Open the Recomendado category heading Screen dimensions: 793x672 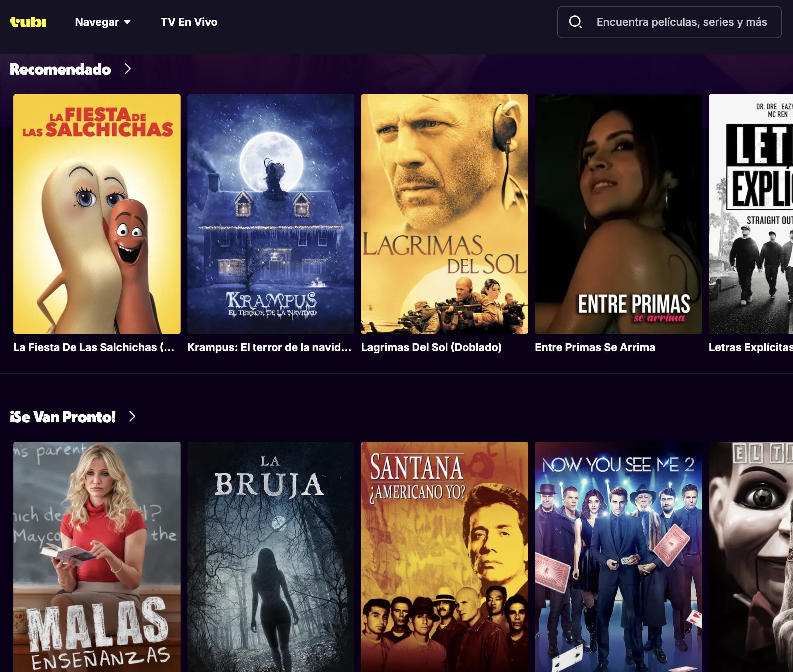coord(60,69)
